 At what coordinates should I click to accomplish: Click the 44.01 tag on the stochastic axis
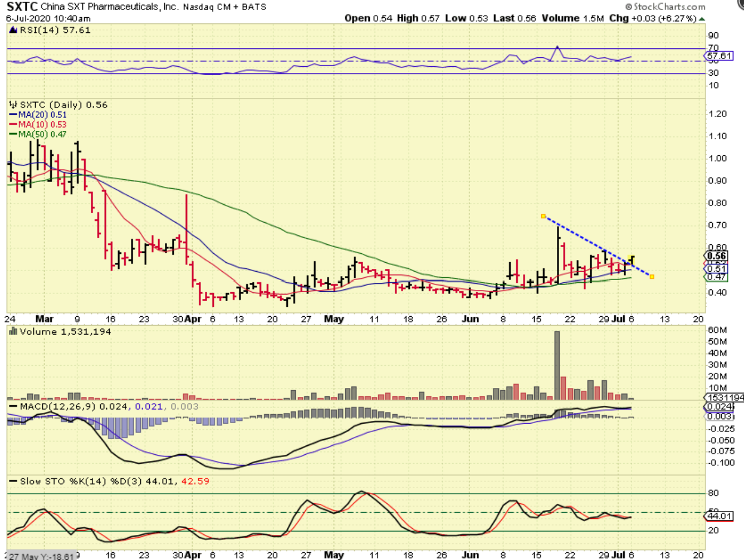coord(719,516)
